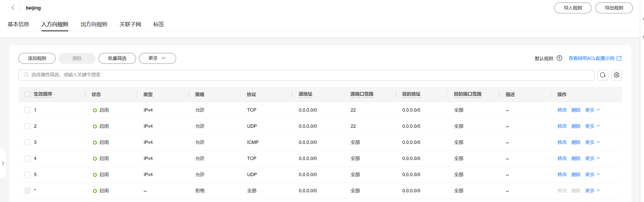The height and width of the screenshot is (202, 644).
Task: Click the search magnifier icon
Action: point(26,75)
